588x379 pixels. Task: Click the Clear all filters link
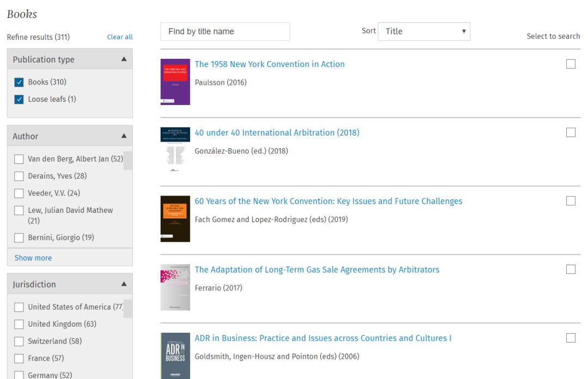click(120, 37)
